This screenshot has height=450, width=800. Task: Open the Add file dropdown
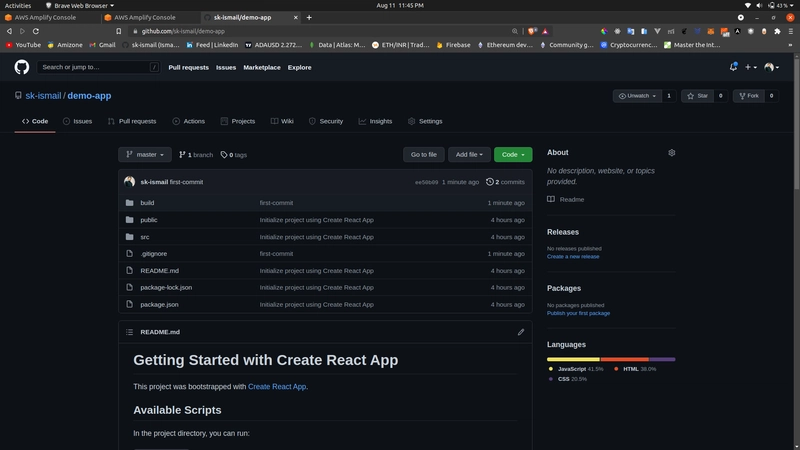coord(469,155)
